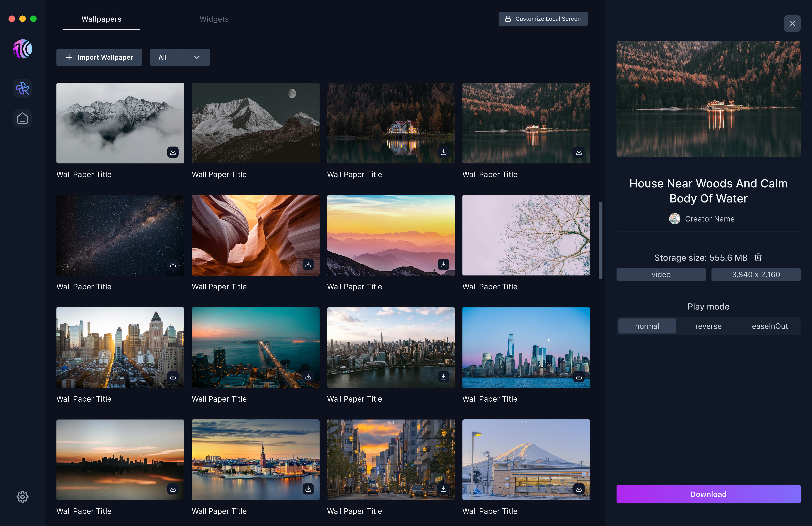Image resolution: width=812 pixels, height=526 pixels.
Task: Download the foggy mountain wallpaper via its icon
Action: [x=173, y=152]
